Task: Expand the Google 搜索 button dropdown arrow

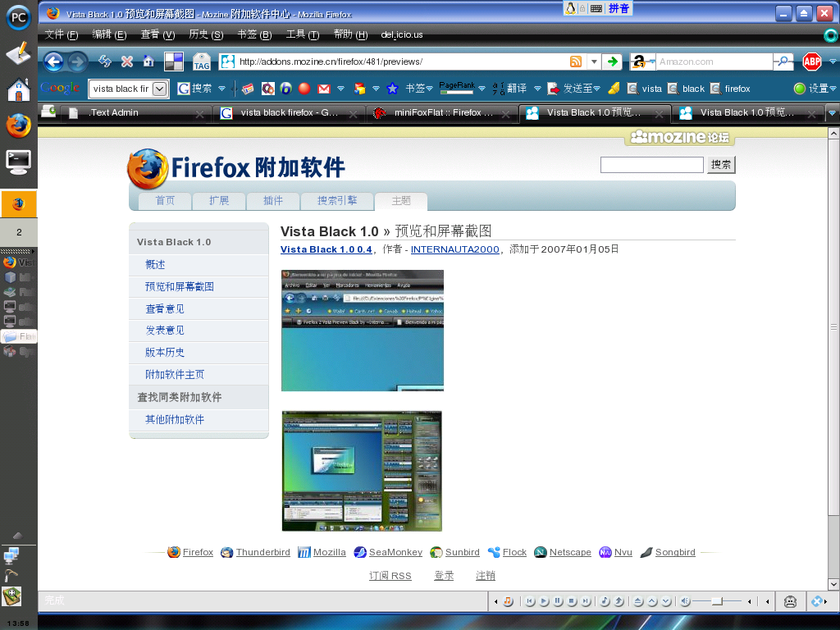Action: click(221, 89)
